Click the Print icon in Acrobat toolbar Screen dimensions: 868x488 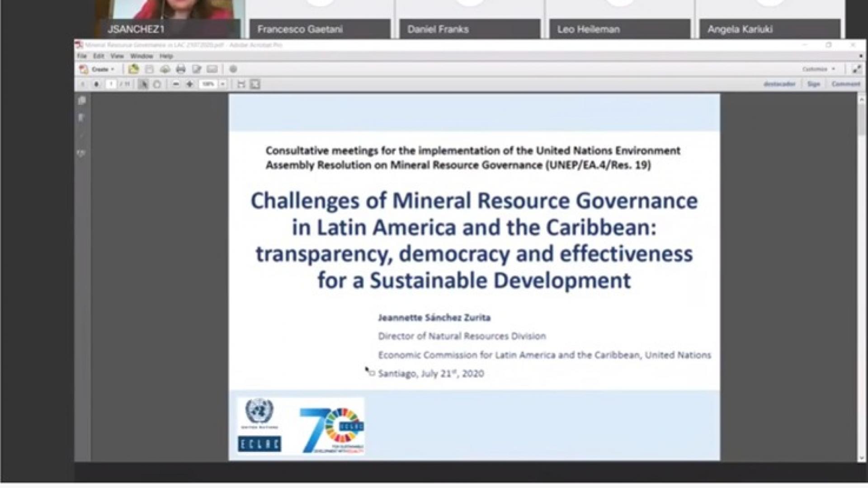point(181,69)
